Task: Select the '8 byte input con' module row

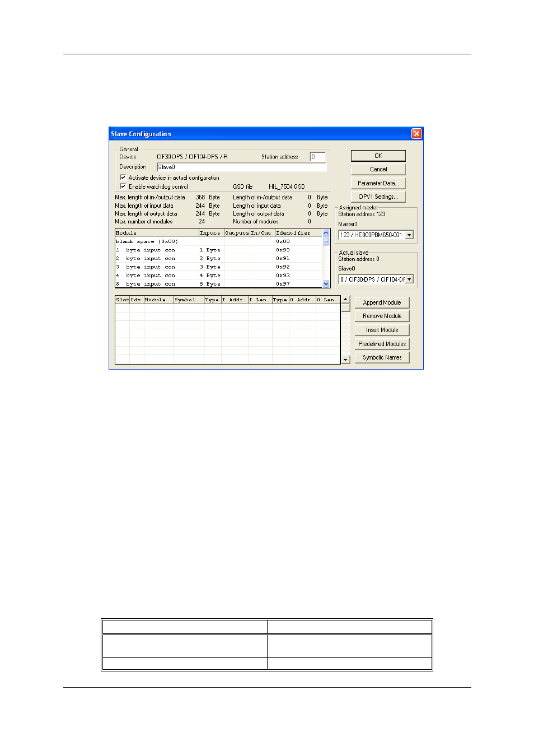Action: click(218, 284)
